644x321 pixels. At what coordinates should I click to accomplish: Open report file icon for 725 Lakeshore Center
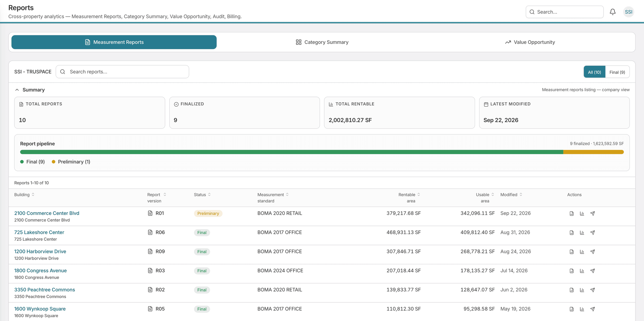coord(572,232)
